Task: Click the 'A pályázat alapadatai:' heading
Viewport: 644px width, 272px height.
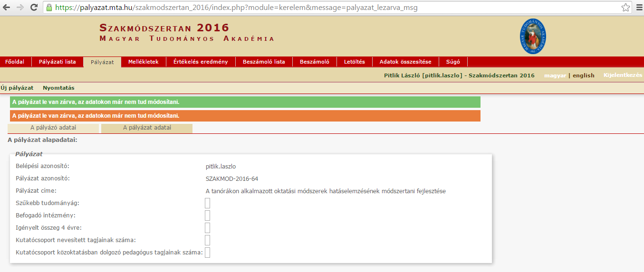Action: [x=42, y=140]
